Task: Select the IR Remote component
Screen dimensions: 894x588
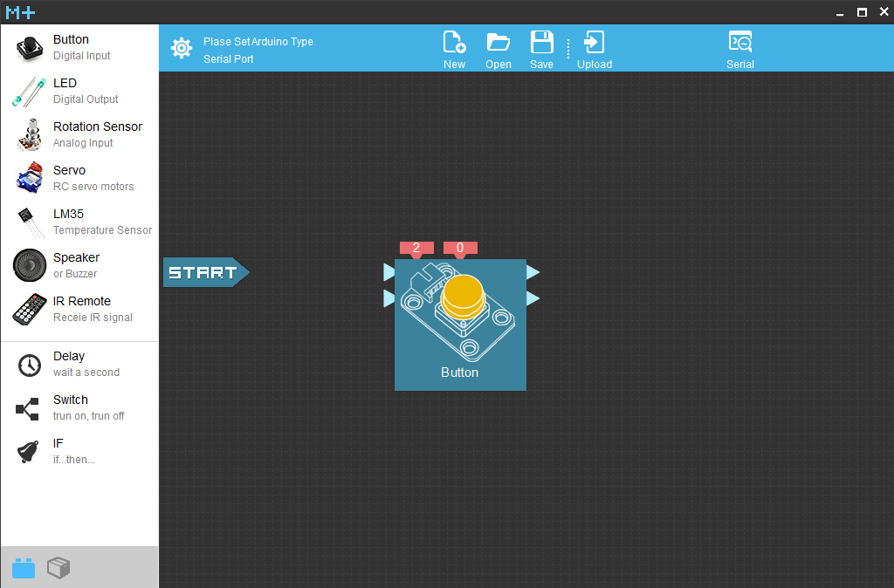Action: [79, 310]
